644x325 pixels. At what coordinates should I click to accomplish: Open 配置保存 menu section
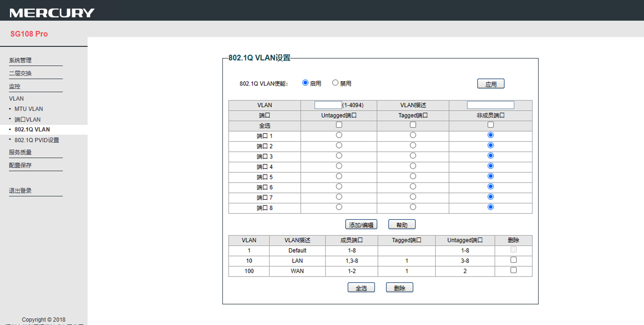[20, 165]
